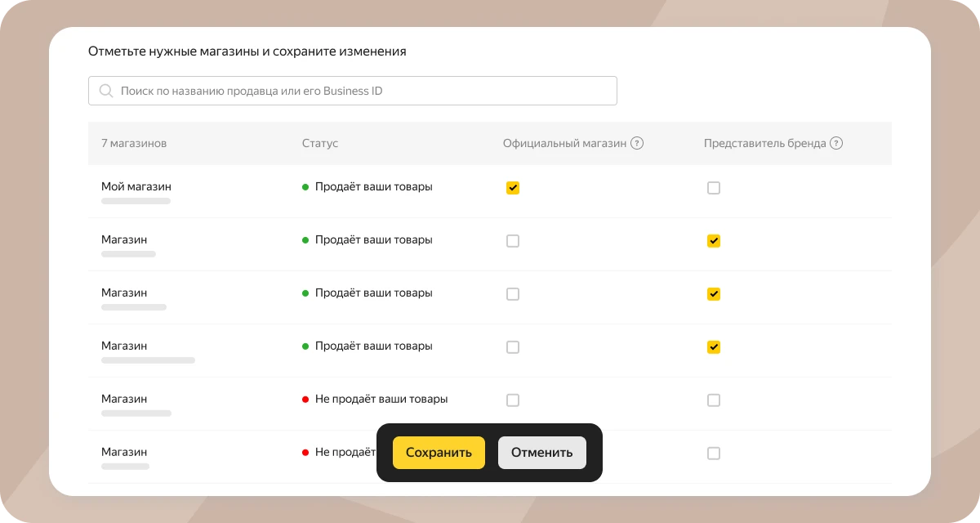The image size is (980, 523).
Task: Check Представитель бренда for first non-selling store
Action: (x=714, y=400)
